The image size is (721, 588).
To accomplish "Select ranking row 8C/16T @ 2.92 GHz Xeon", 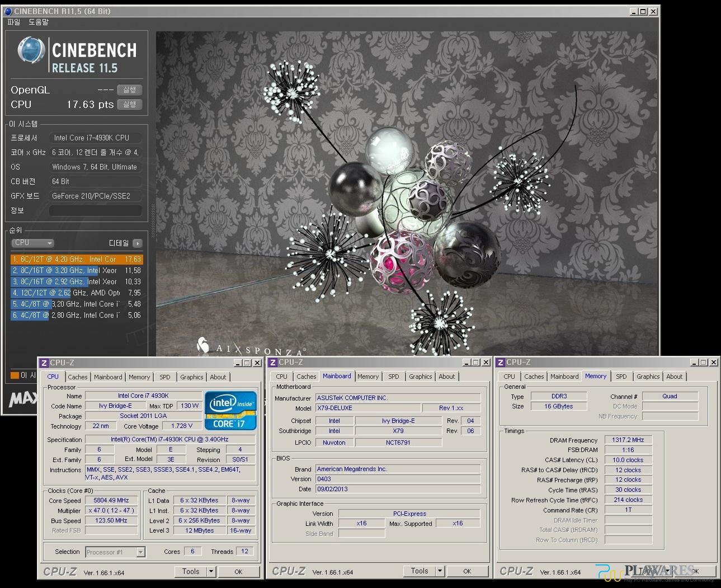I will point(77,282).
